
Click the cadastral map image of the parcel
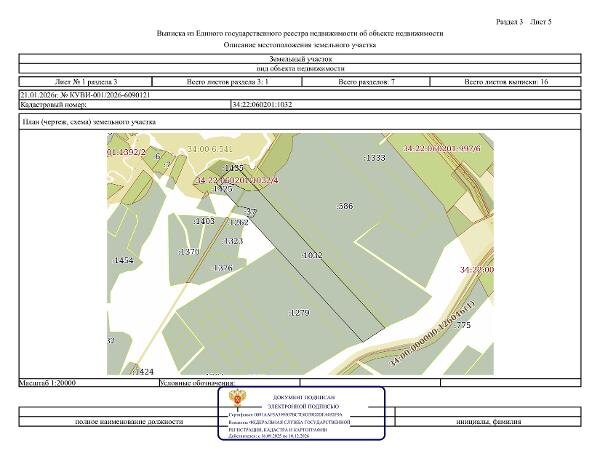(300, 254)
